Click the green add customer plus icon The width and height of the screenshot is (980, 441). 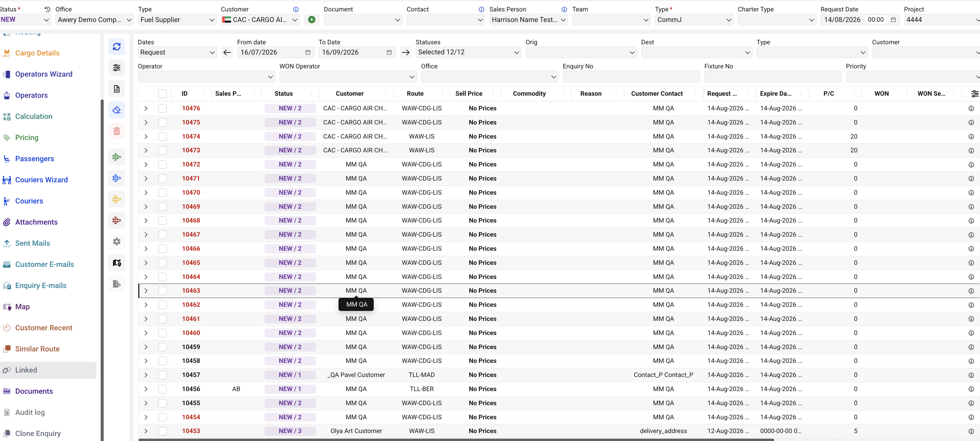pos(311,20)
